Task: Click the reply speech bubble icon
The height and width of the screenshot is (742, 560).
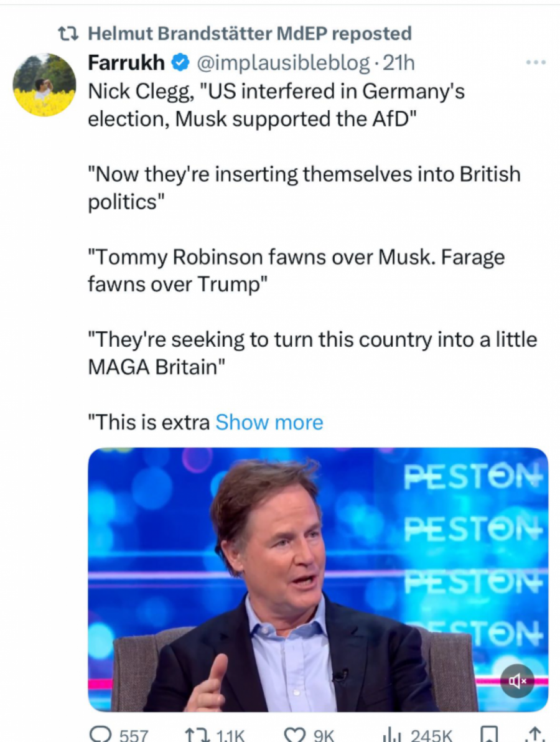Action: click(100, 735)
